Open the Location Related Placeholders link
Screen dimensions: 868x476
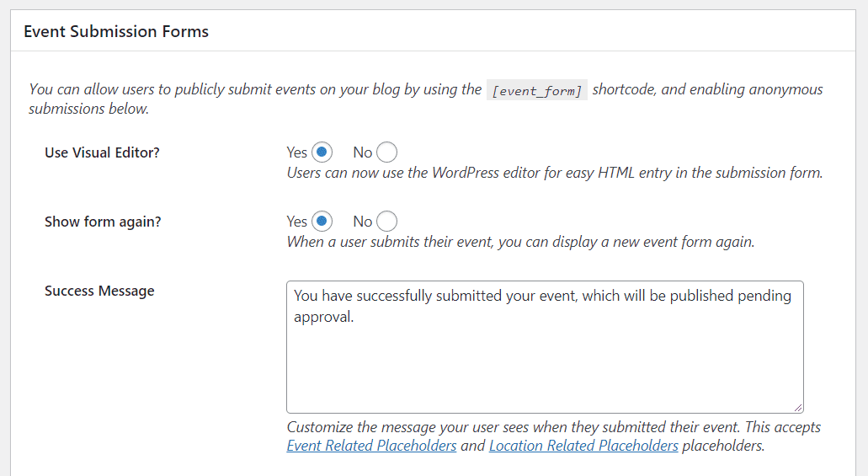coord(583,446)
